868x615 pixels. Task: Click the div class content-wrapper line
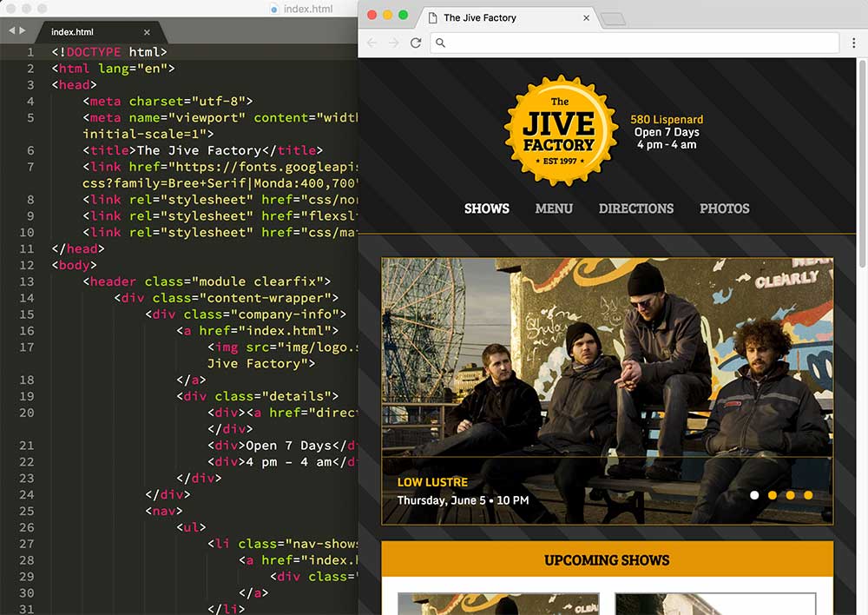click(x=226, y=298)
